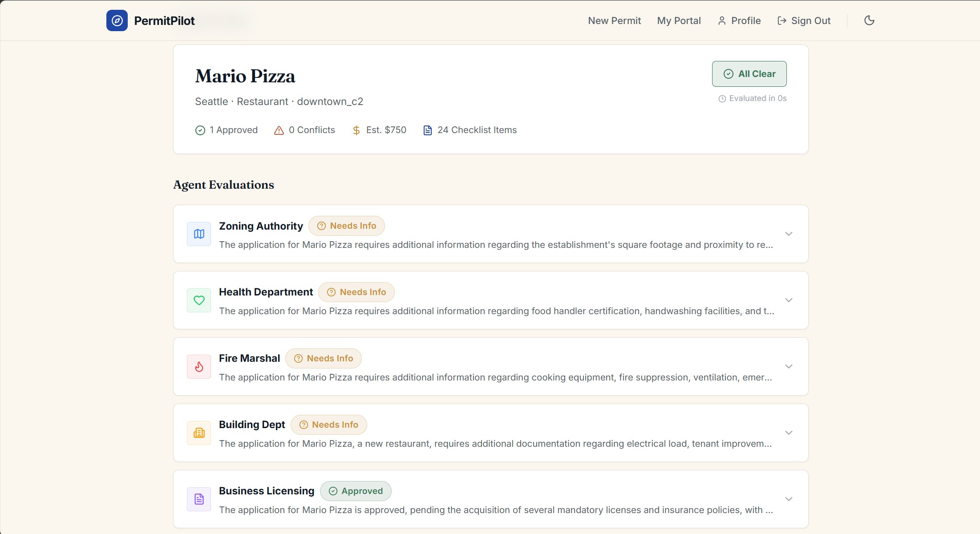Open the Profile link
This screenshot has width=980, height=534.
pos(739,20)
